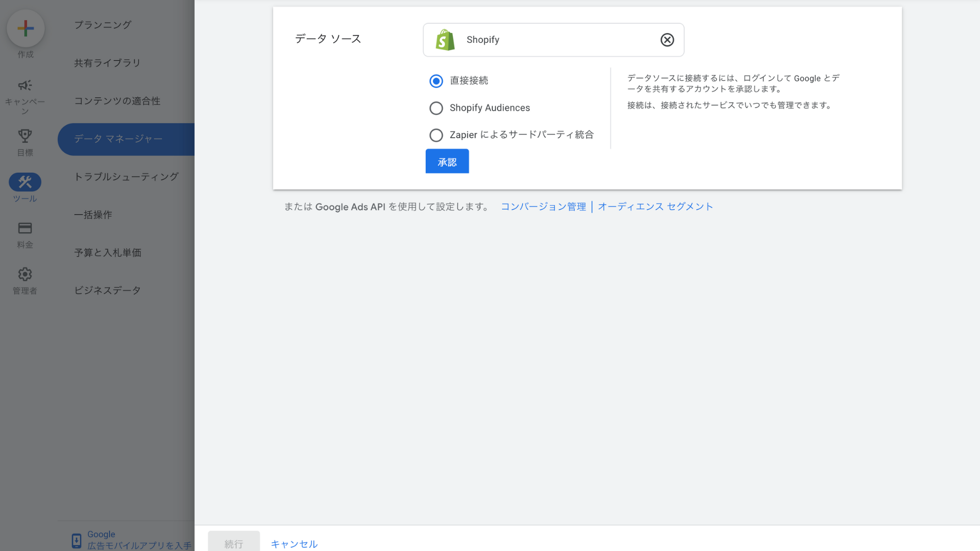Screen dimensions: 980x551
Task: Click the mobile app download phone icon
Action: point(76,540)
